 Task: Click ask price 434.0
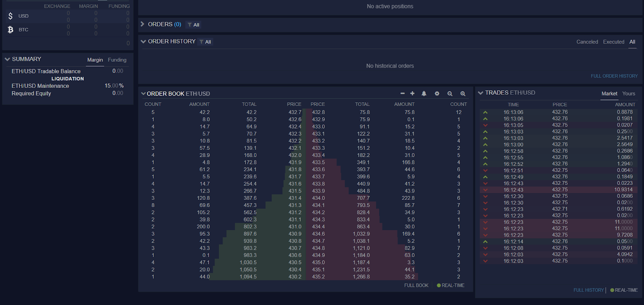click(x=318, y=198)
